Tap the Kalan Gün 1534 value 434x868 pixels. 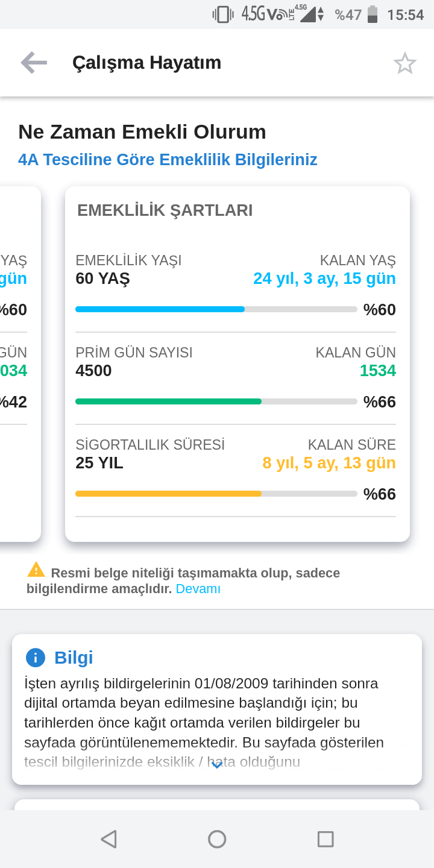click(378, 371)
